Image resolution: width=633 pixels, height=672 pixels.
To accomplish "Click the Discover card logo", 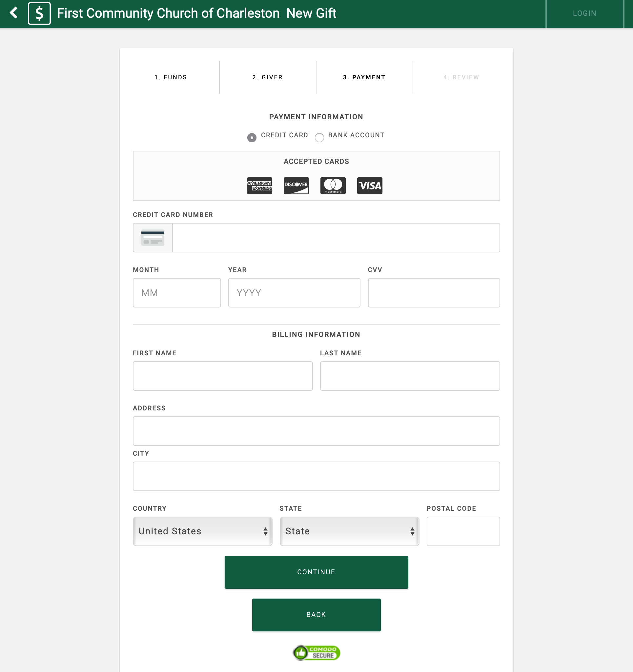I will pos(296,186).
